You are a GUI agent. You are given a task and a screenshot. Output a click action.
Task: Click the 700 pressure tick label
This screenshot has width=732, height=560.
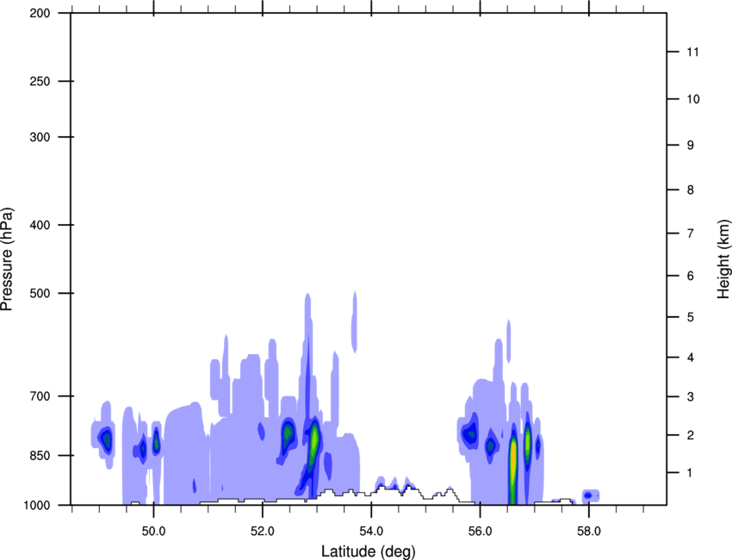(x=40, y=396)
